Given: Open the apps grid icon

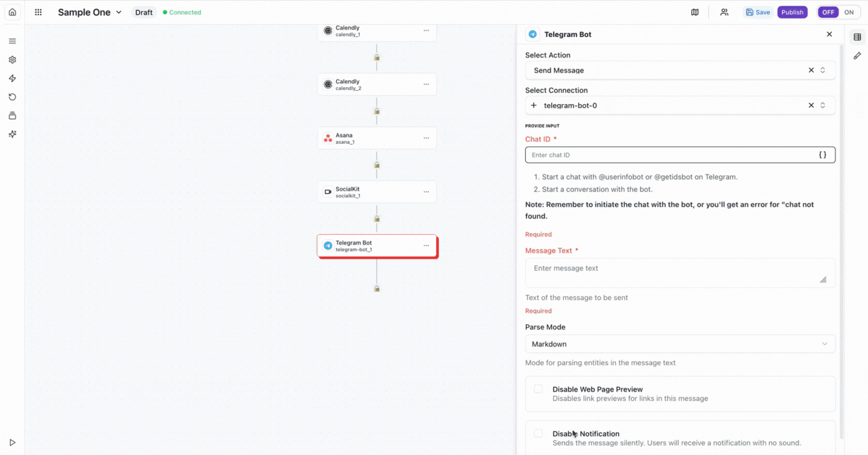Looking at the screenshot, I should click(x=38, y=12).
